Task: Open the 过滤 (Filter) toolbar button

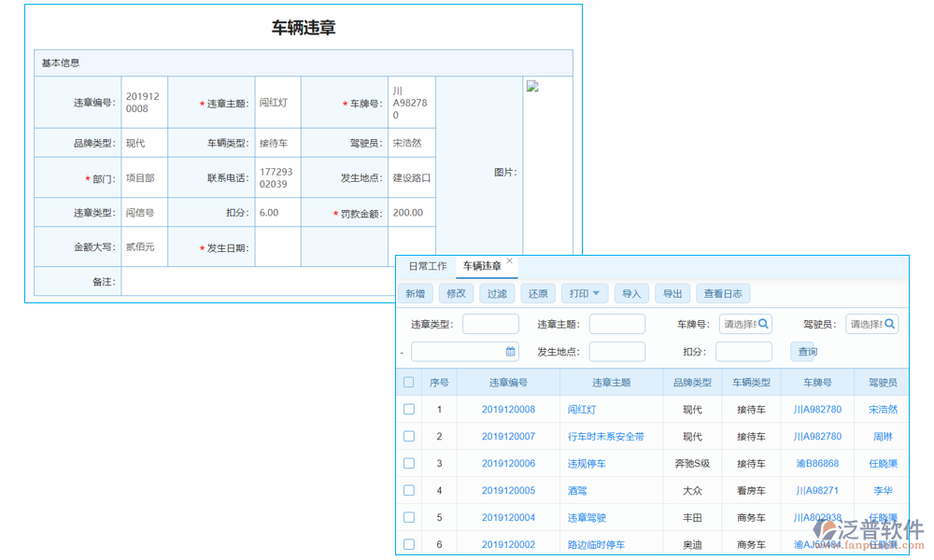Action: tap(496, 292)
